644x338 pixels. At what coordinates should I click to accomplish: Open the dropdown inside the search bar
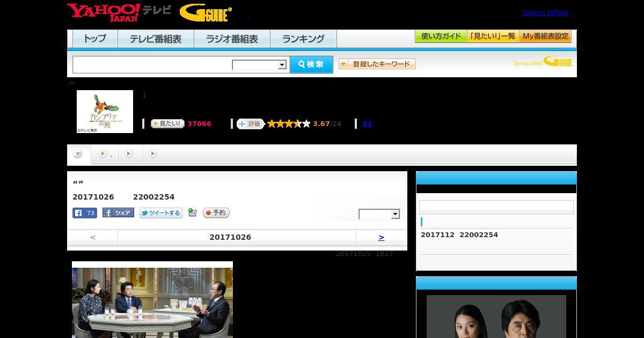click(x=259, y=65)
